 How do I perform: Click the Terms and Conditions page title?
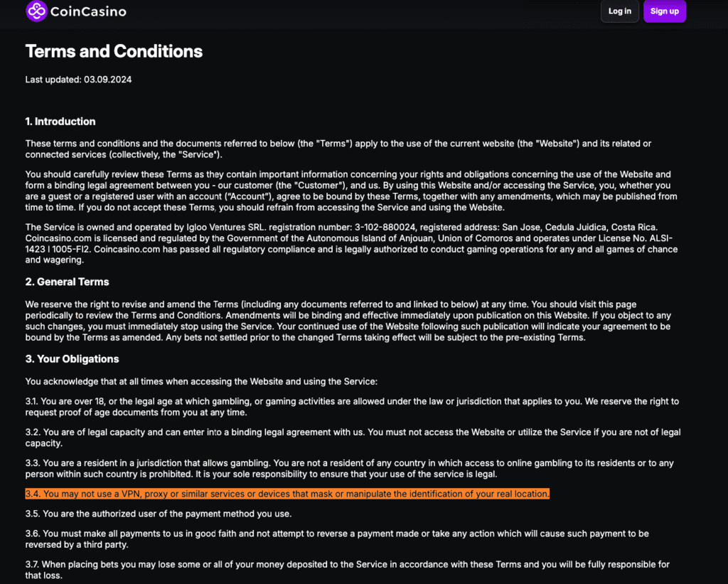pyautogui.click(x=114, y=51)
